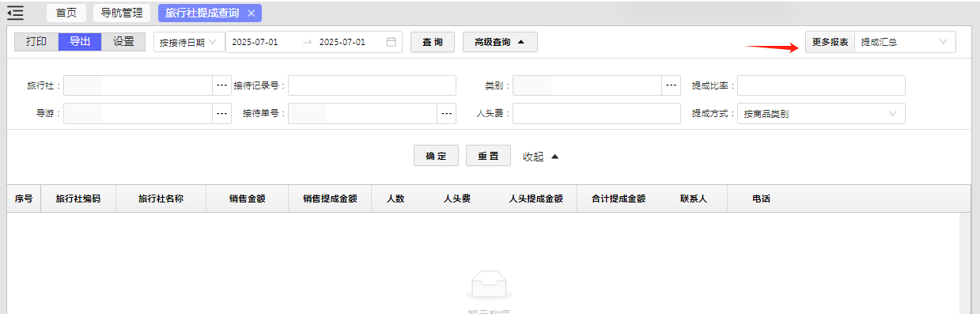The height and width of the screenshot is (314, 980).
Task: Focus the 人头费 input field
Action: point(596,114)
